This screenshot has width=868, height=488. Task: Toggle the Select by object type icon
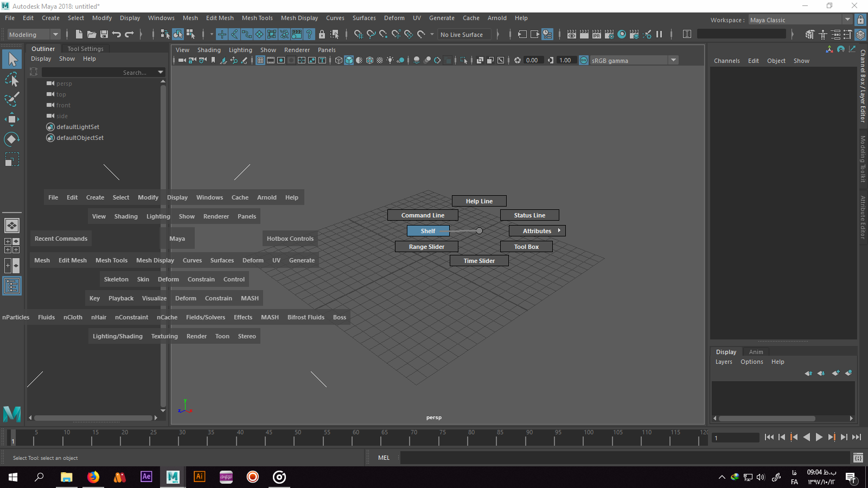pyautogui.click(x=178, y=34)
